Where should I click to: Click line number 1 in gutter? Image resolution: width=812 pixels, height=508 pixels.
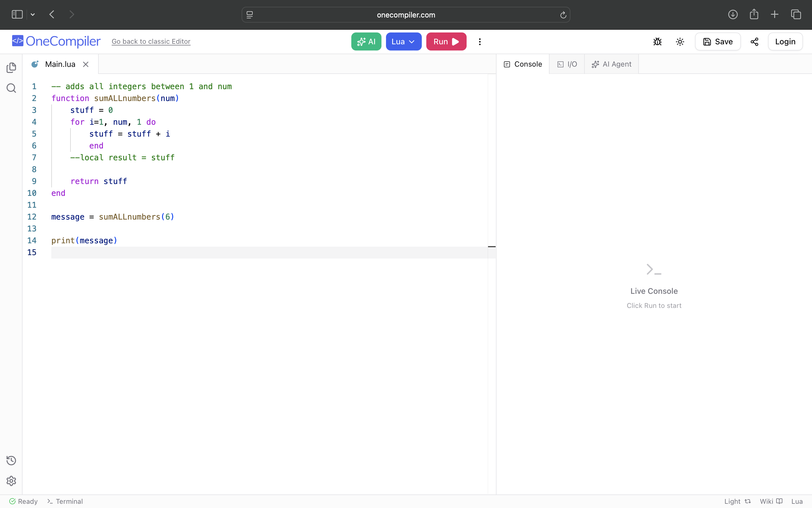(x=34, y=86)
